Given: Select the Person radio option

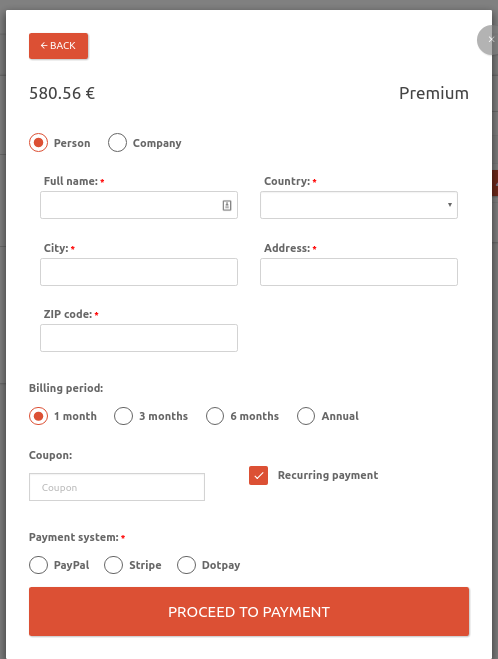Looking at the screenshot, I should click(x=38, y=143).
